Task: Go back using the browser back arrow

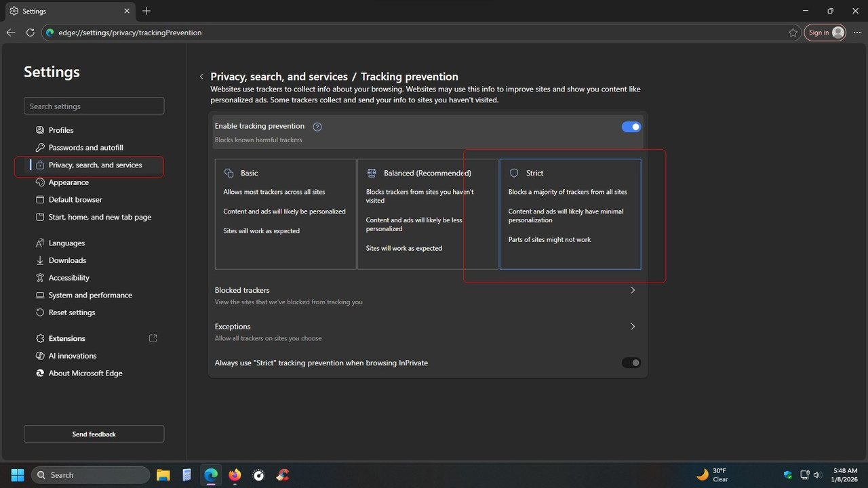Action: click(11, 33)
